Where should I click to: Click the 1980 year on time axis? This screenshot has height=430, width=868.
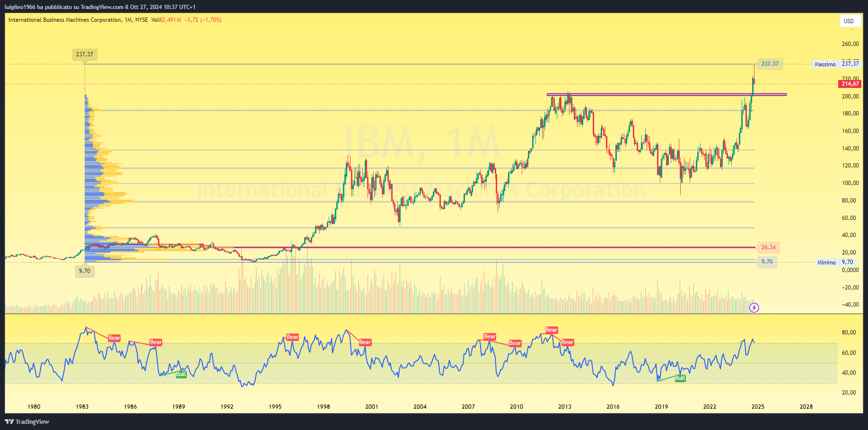[34, 406]
